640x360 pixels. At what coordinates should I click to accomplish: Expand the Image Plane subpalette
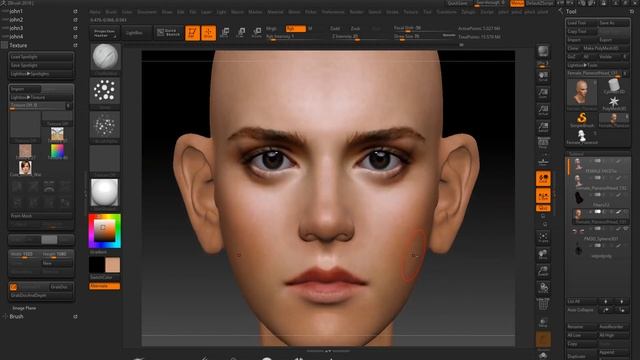point(24,308)
